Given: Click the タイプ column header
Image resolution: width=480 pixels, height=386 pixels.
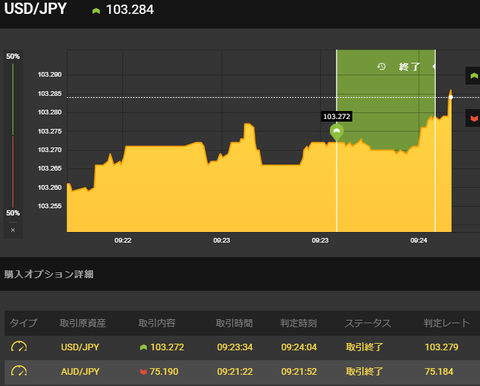Looking at the screenshot, I should (x=23, y=323).
